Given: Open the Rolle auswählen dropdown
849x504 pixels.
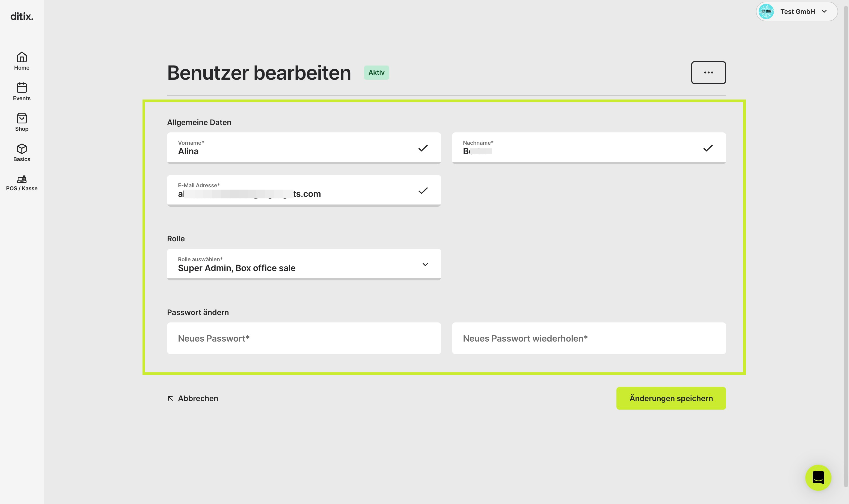Looking at the screenshot, I should click(x=304, y=264).
